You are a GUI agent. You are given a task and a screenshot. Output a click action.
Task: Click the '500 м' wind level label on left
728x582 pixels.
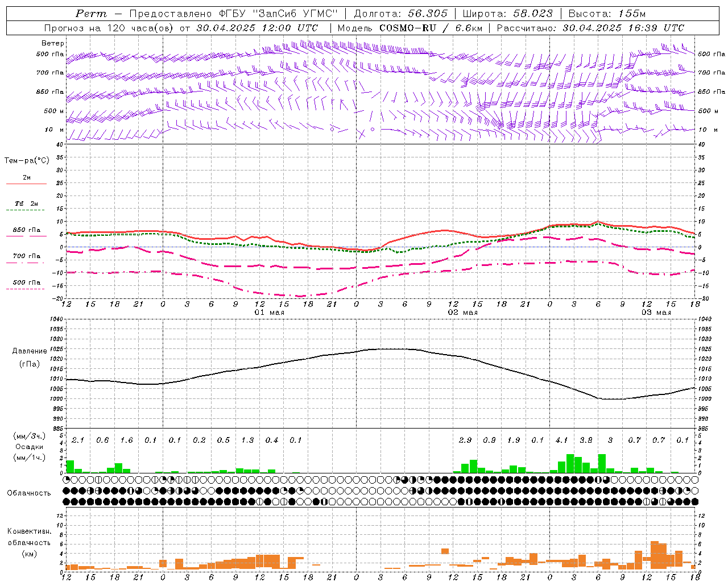tap(54, 111)
